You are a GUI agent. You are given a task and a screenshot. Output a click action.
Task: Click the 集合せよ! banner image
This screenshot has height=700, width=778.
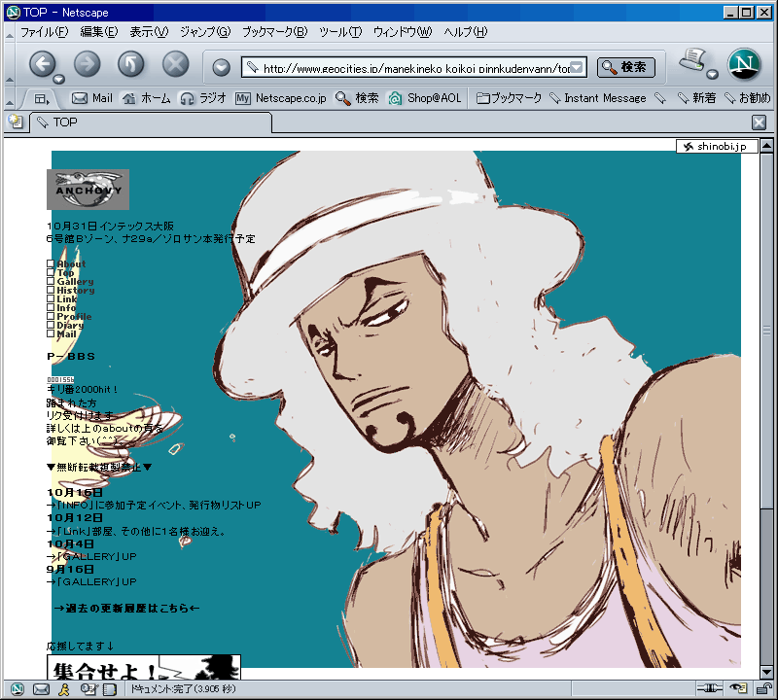coord(144,667)
